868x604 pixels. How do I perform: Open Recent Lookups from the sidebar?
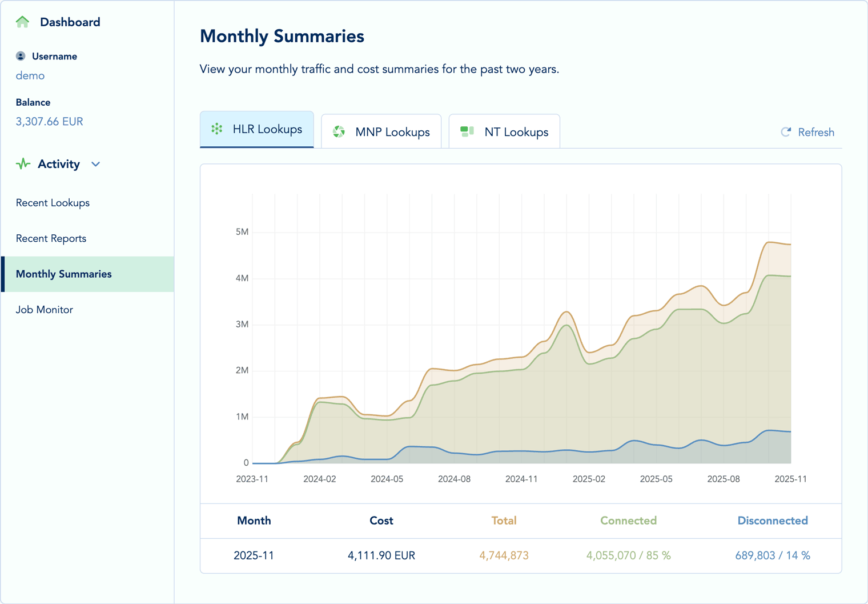[x=53, y=202]
